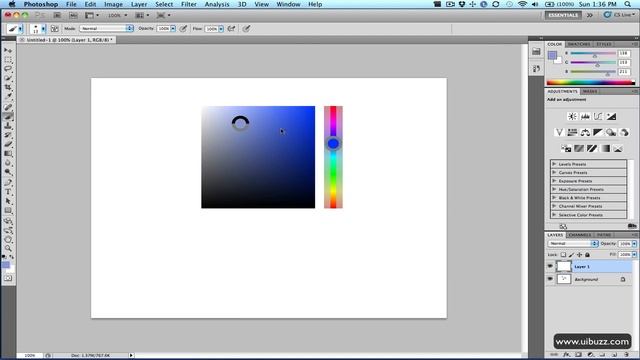Add a Vibrance adjustment
This screenshot has width=640, height=360.
pyautogui.click(x=559, y=132)
